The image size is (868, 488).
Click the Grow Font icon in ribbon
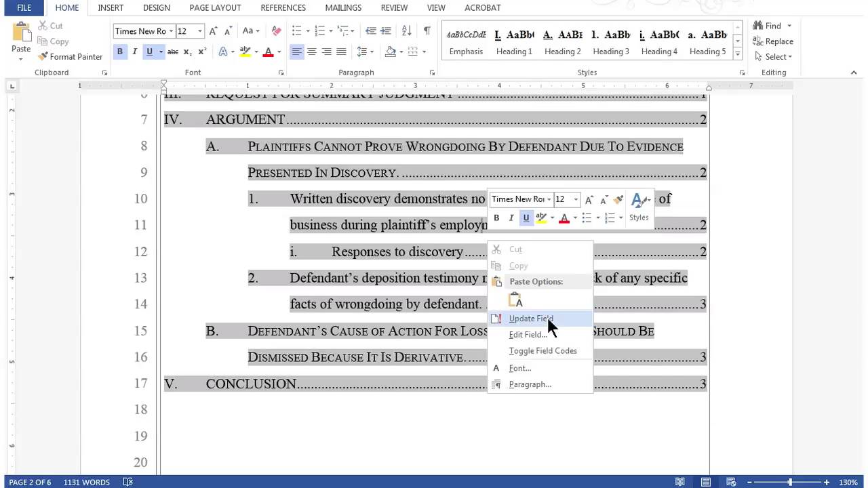coord(213,31)
